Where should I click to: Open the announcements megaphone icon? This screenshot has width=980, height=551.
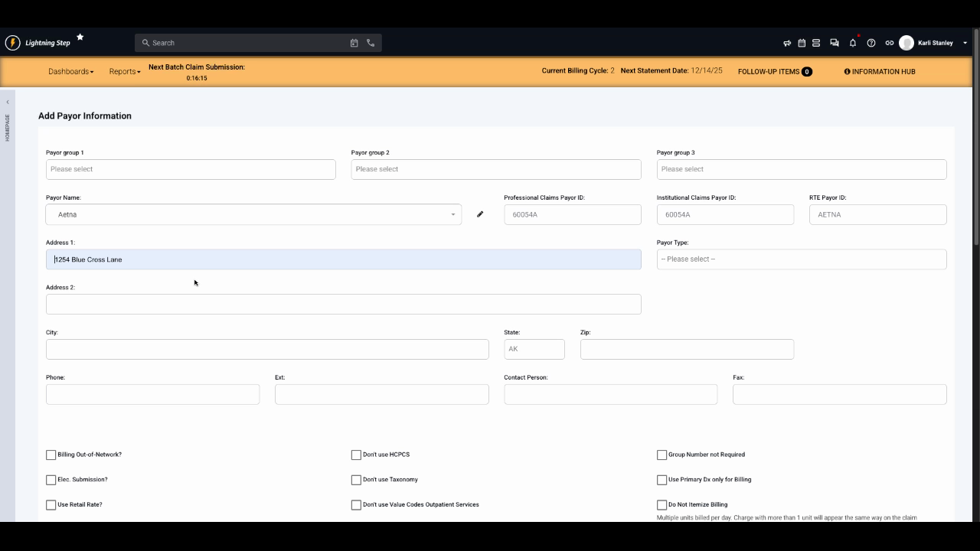pos(787,43)
